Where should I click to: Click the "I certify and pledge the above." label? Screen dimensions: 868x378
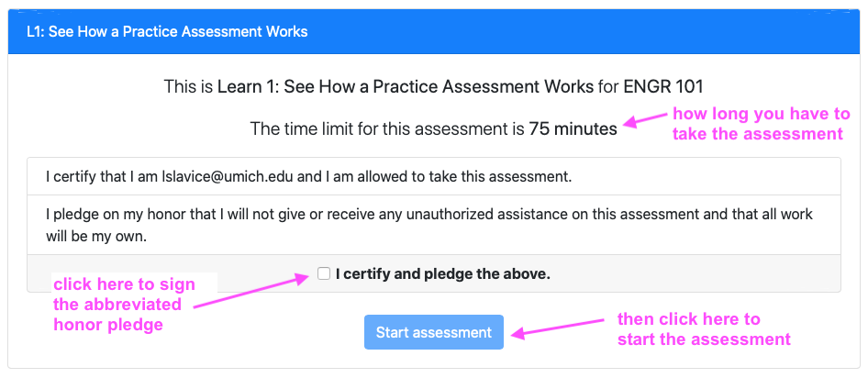click(443, 274)
